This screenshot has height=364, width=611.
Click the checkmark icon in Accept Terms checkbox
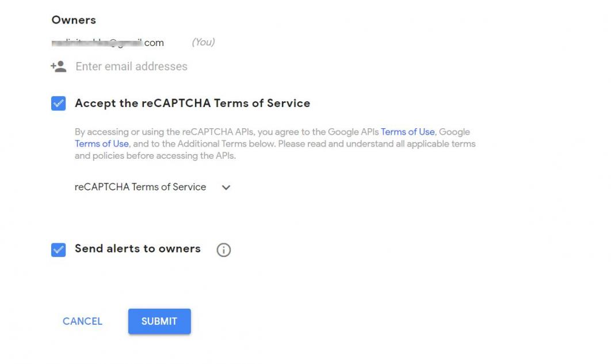click(57, 103)
